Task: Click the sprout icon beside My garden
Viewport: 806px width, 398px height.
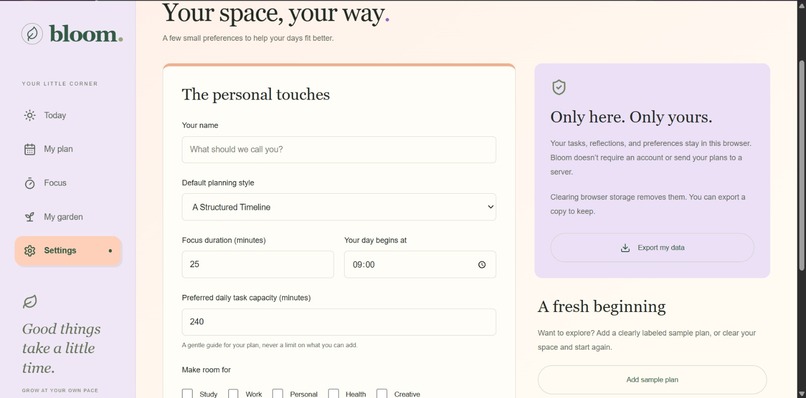Action: (x=30, y=217)
